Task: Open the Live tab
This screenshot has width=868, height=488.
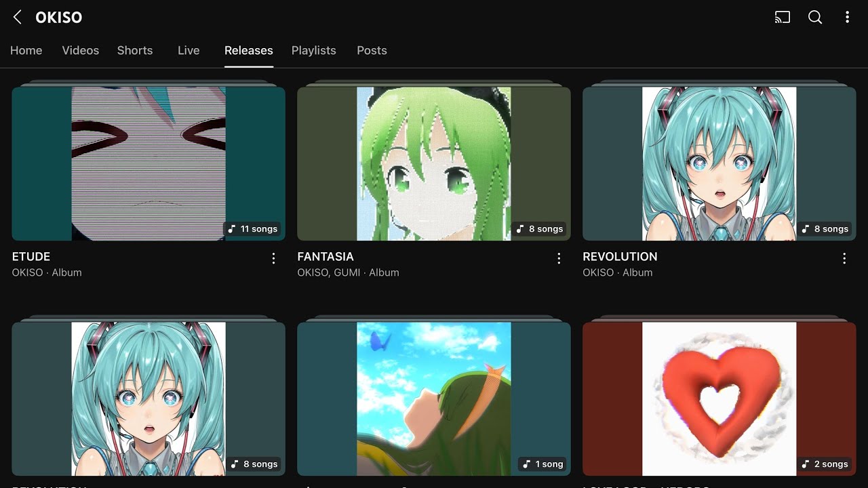Action: click(189, 51)
